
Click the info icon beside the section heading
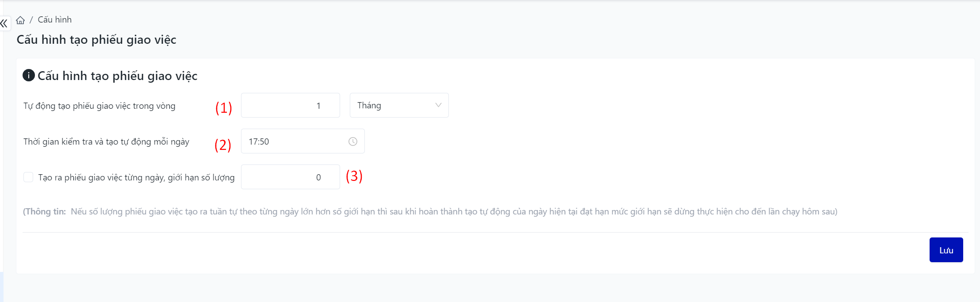29,75
